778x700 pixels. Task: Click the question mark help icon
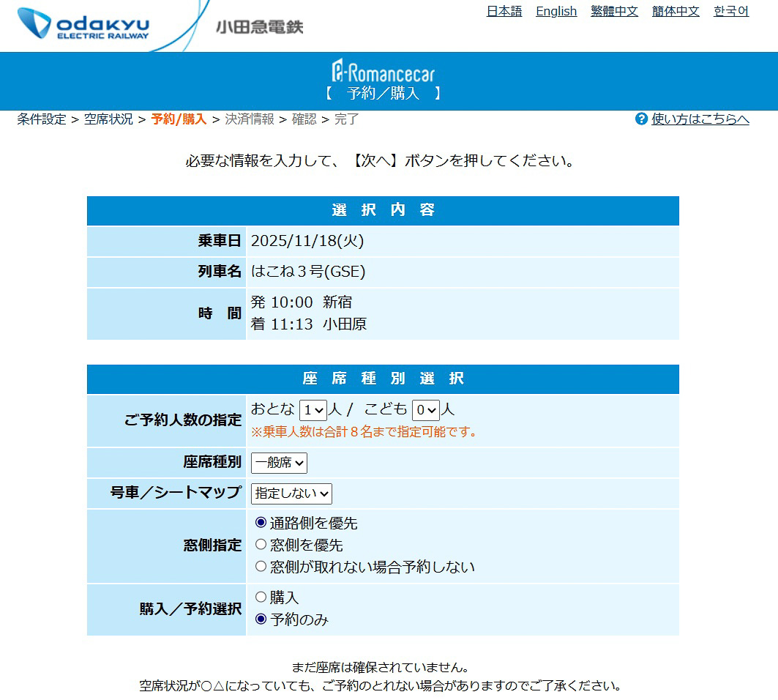(x=642, y=119)
